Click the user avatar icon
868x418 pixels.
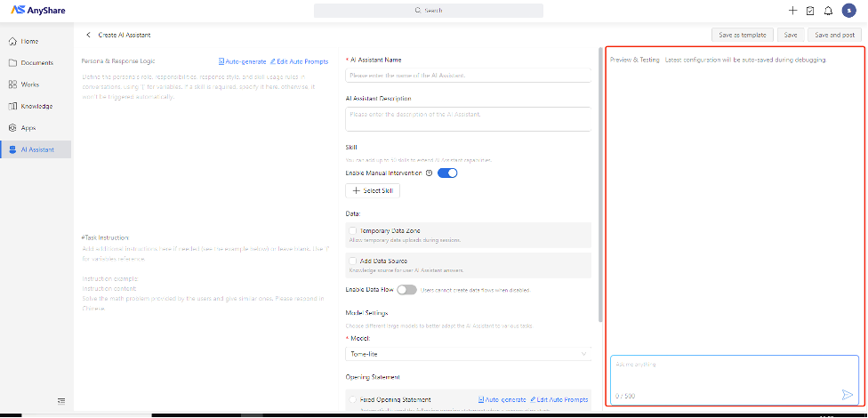pos(848,11)
